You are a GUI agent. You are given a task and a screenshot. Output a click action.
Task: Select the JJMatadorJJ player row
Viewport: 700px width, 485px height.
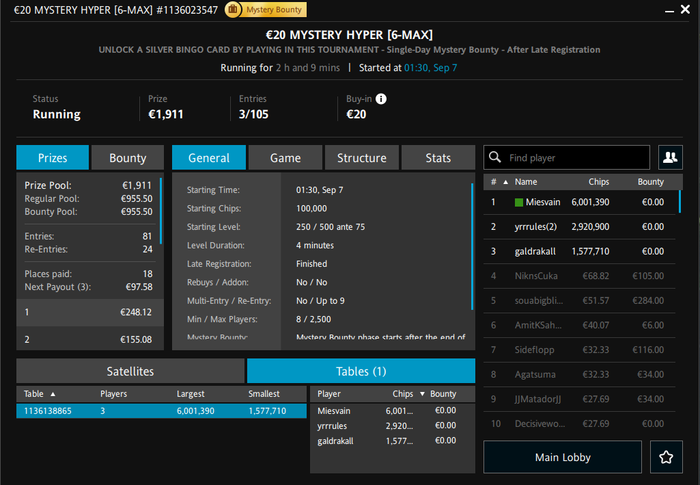coord(579,399)
